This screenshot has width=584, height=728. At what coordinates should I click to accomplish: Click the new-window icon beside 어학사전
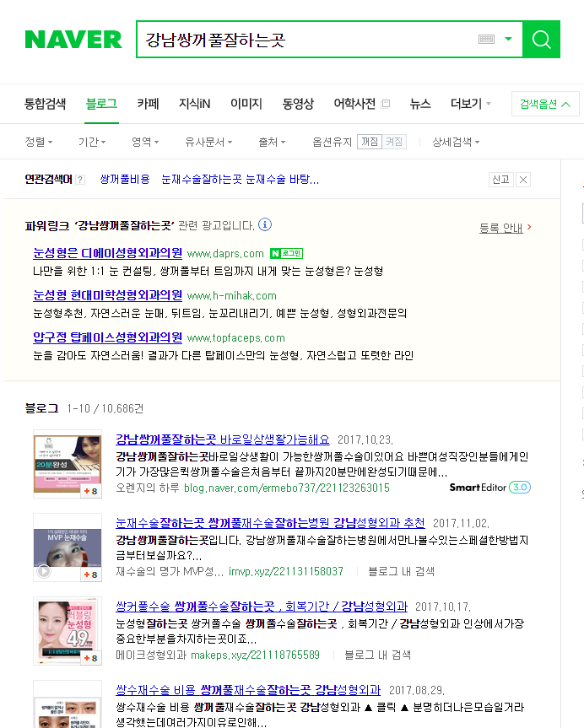tap(386, 104)
